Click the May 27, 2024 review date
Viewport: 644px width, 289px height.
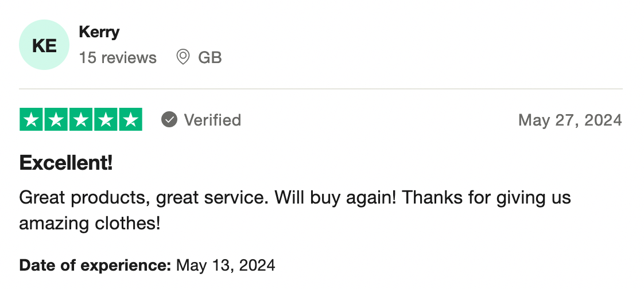pos(569,120)
